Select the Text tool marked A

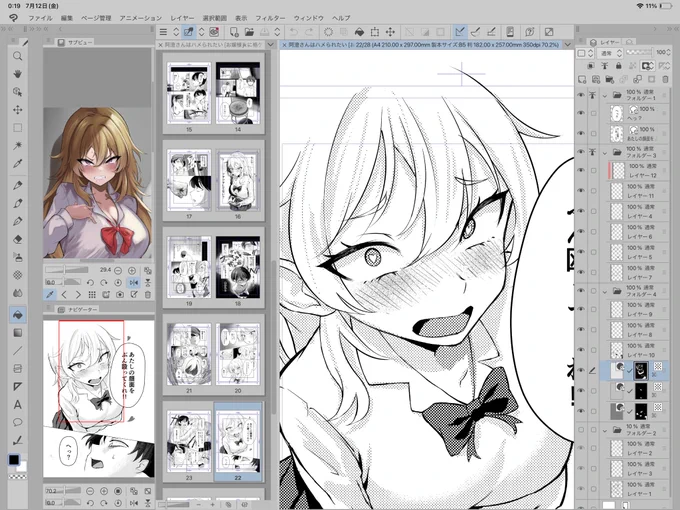[17, 405]
